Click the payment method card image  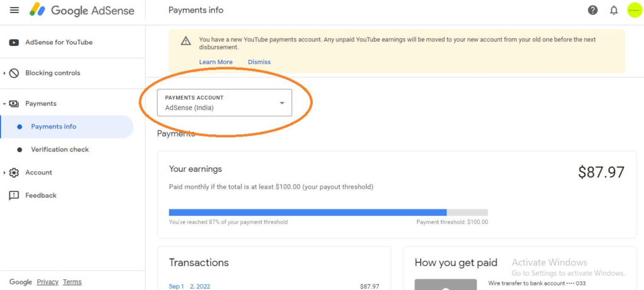click(446, 285)
